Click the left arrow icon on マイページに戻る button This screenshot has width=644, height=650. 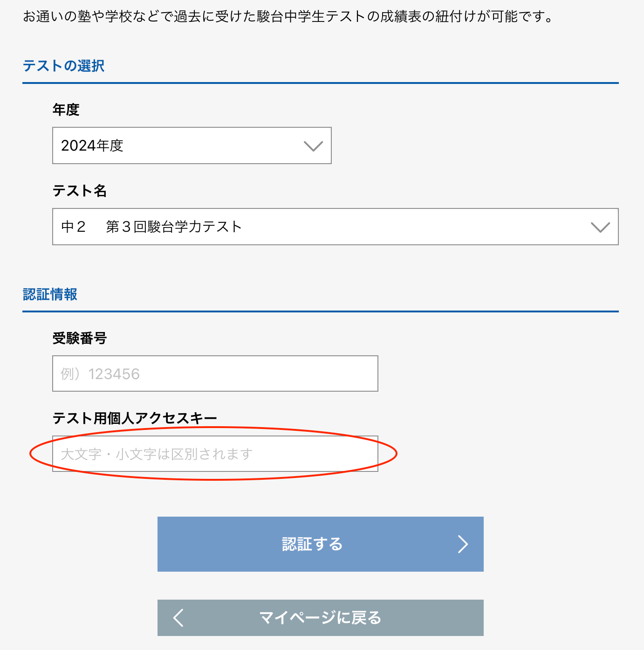coord(178,618)
